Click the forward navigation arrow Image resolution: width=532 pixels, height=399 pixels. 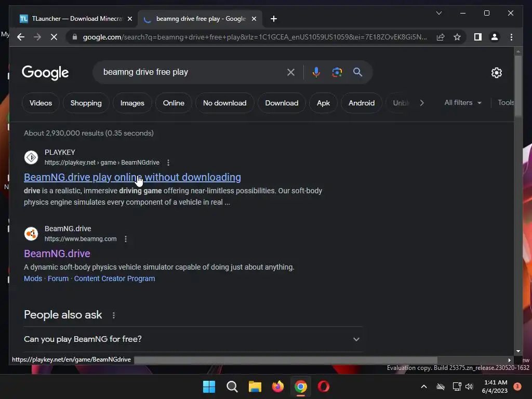pos(37,37)
